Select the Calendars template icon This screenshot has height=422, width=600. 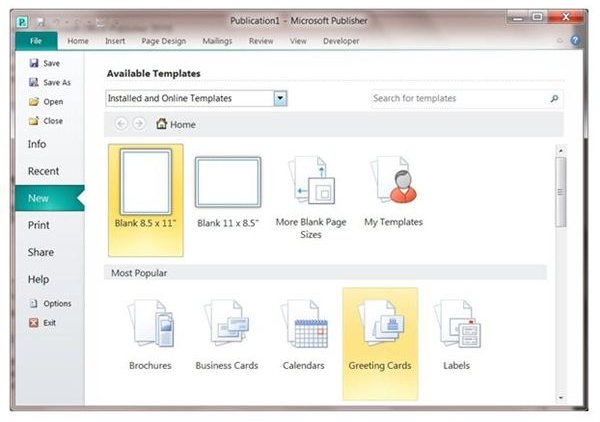point(304,323)
